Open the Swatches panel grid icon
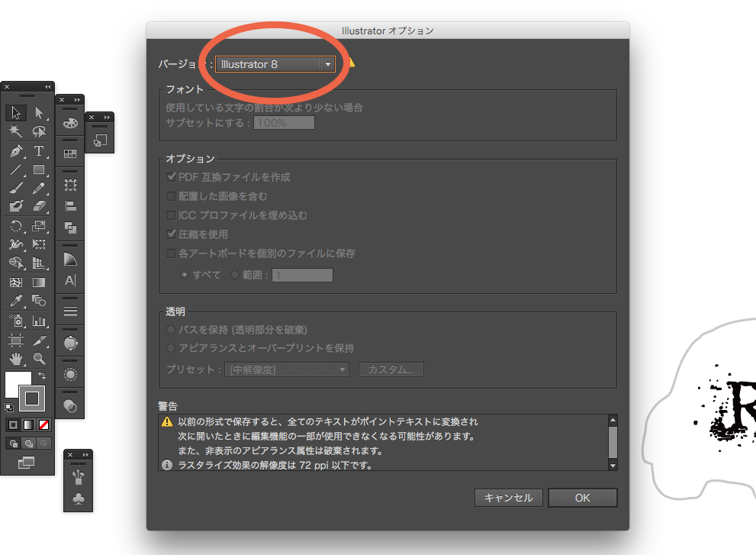756x555 pixels. pyautogui.click(x=70, y=154)
